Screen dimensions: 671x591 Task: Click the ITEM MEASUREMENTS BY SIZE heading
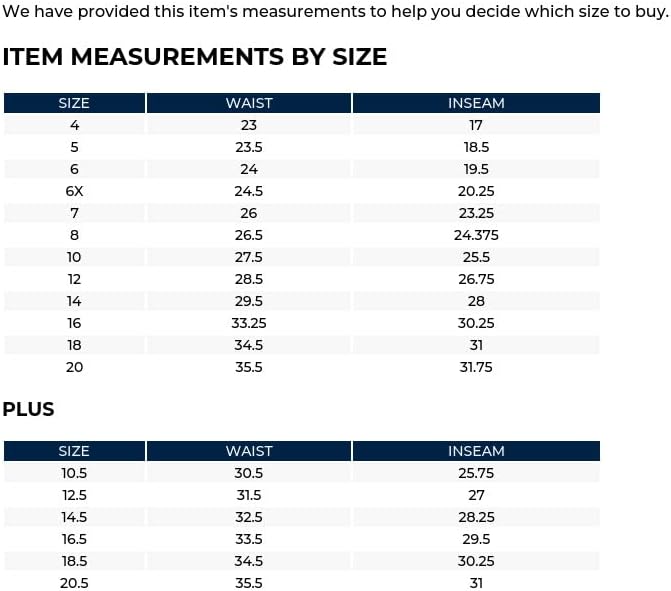point(195,57)
